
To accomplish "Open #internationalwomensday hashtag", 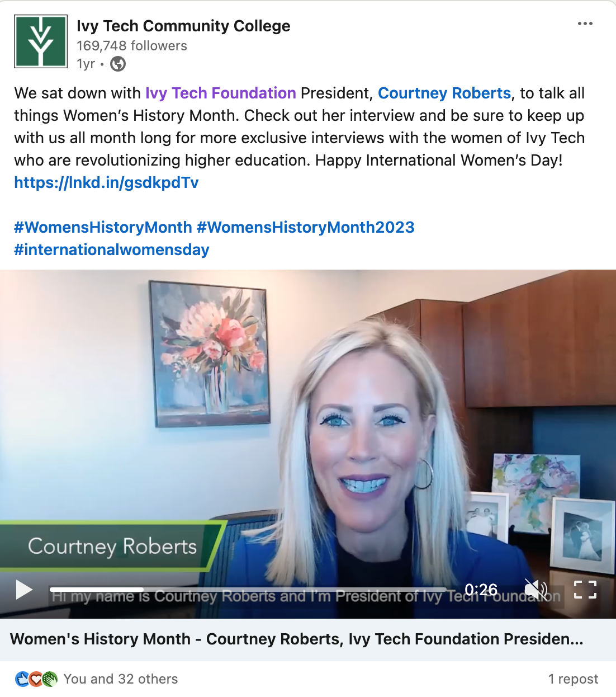I will [112, 249].
